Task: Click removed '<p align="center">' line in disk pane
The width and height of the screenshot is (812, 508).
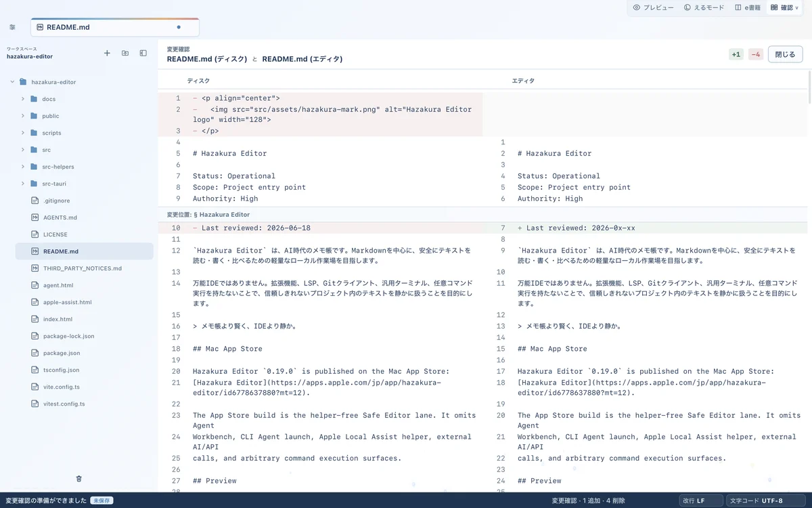Action: (x=320, y=98)
